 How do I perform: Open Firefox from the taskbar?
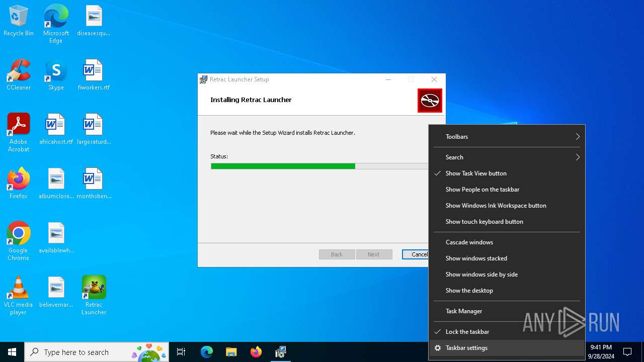[256, 352]
